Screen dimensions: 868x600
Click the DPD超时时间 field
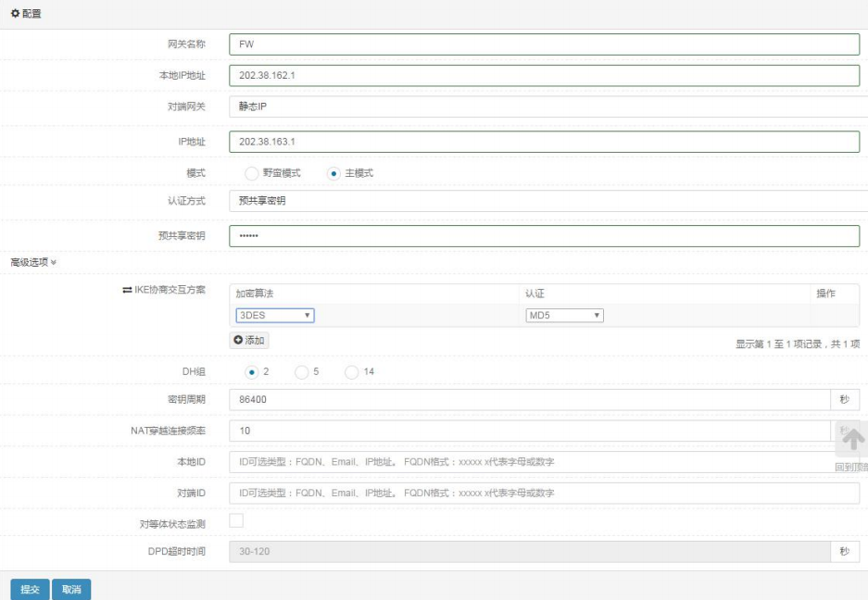click(x=530, y=551)
